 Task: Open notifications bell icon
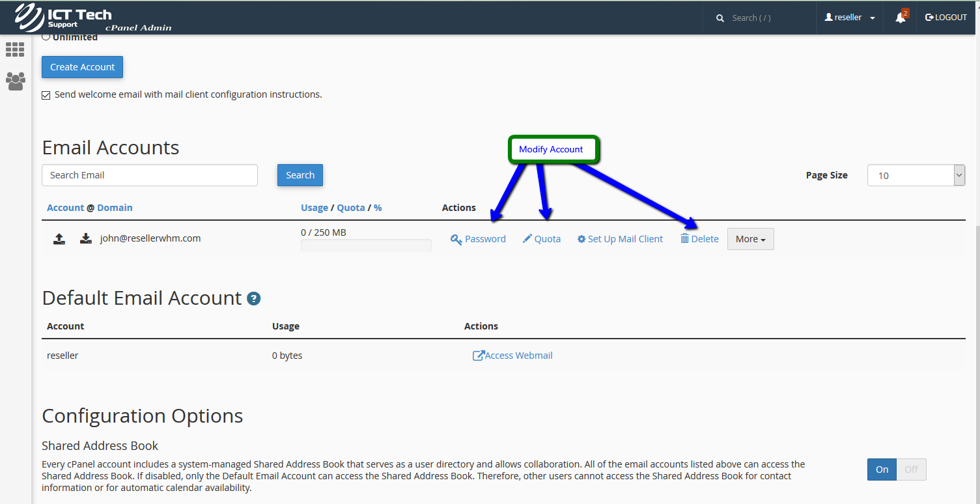tap(901, 18)
